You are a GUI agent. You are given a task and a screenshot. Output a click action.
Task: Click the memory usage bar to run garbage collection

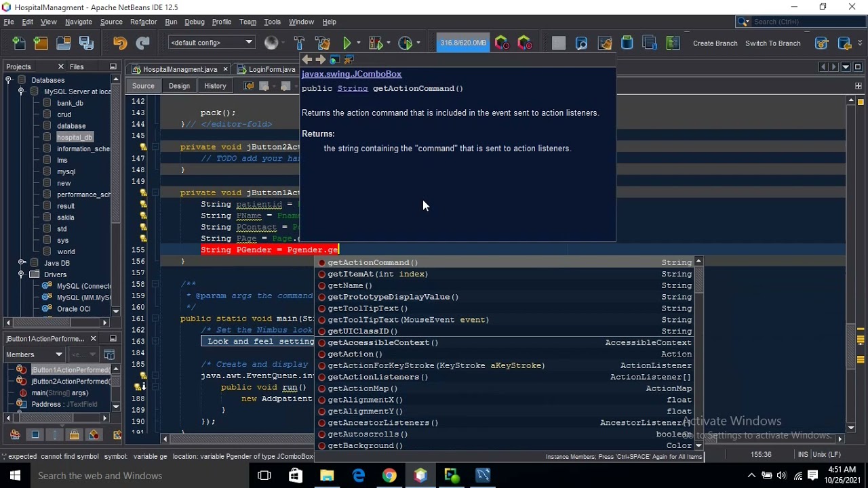pyautogui.click(x=463, y=43)
